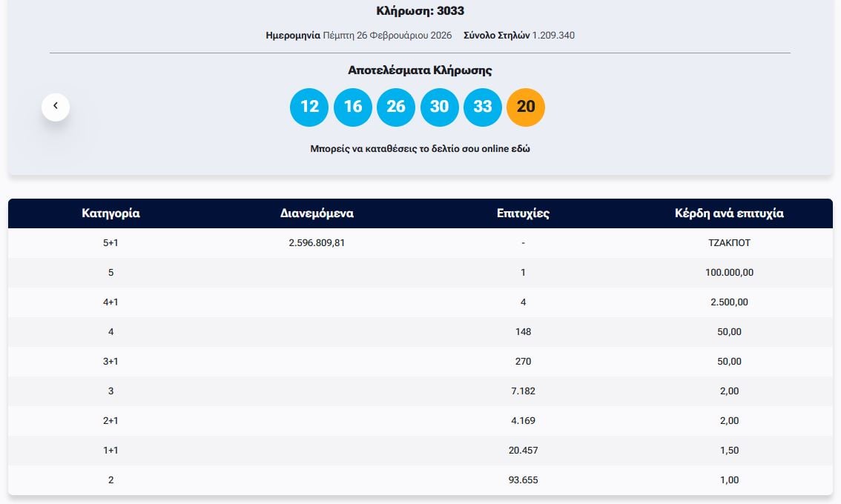Select the blue ball number 16
This screenshot has width=841, height=504.
coord(352,107)
